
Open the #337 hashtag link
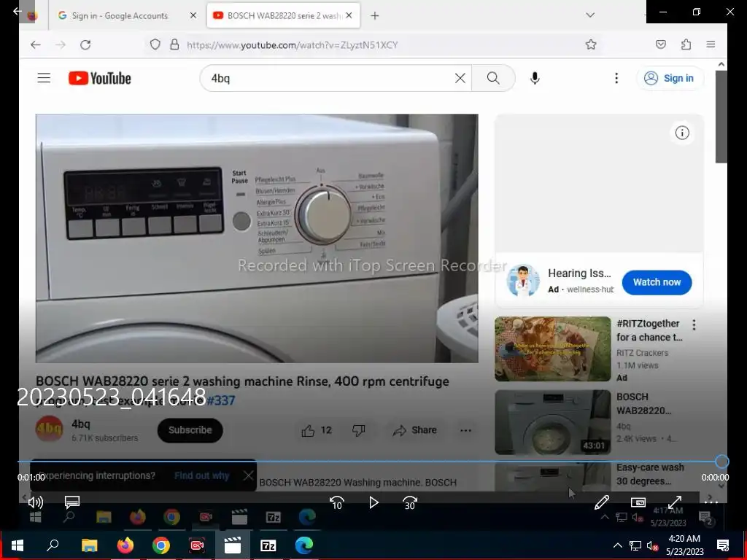point(220,400)
